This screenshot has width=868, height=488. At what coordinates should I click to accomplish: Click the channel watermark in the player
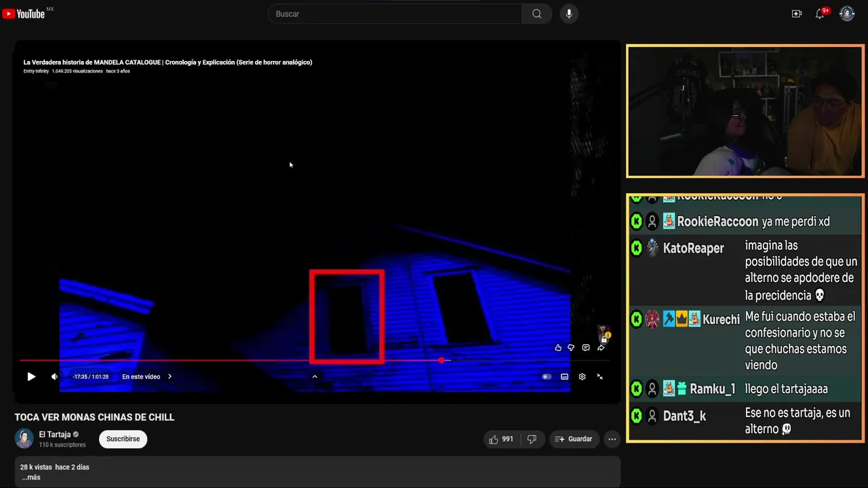pyautogui.click(x=603, y=335)
